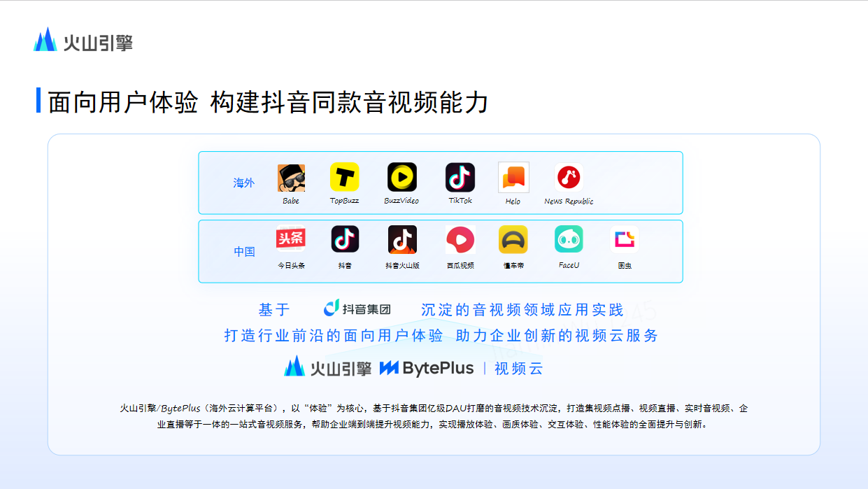Select the News Republic icon

click(x=568, y=178)
